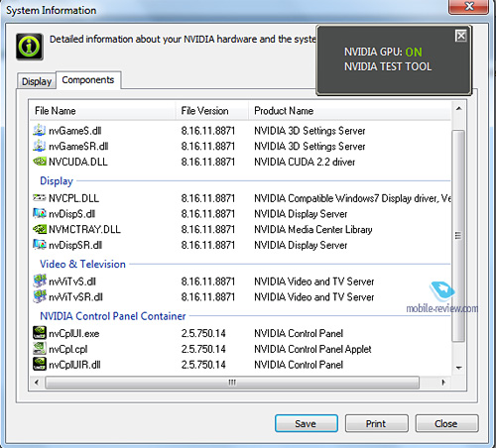The image size is (496, 448).
Task: Select the nvGameS.dll file name
Action: coord(75,131)
